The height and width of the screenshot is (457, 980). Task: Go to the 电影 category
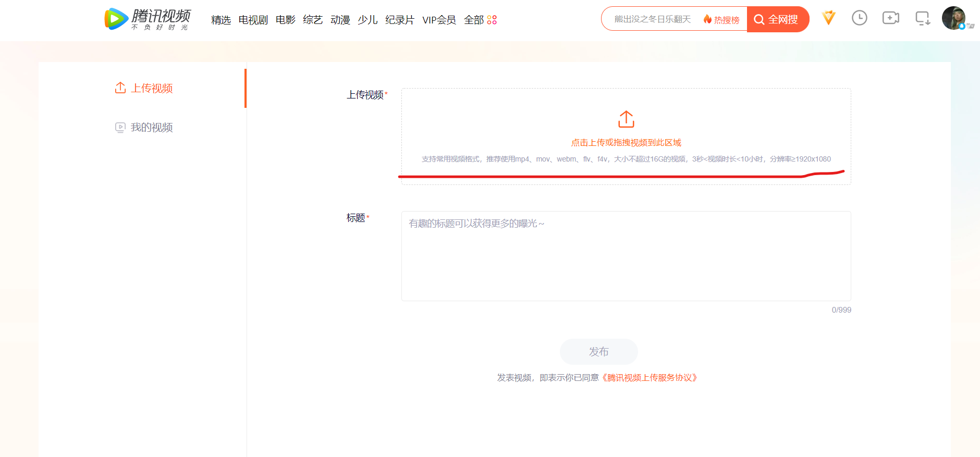point(285,20)
